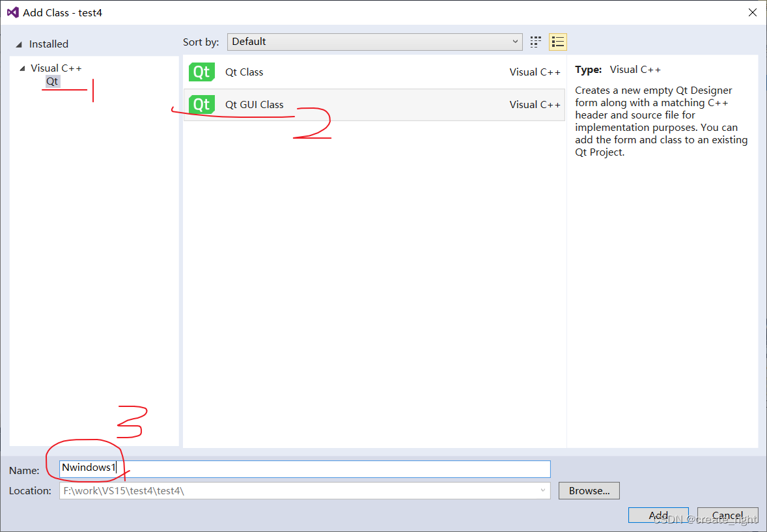Click the Name input field
767x532 pixels.
tap(305, 469)
